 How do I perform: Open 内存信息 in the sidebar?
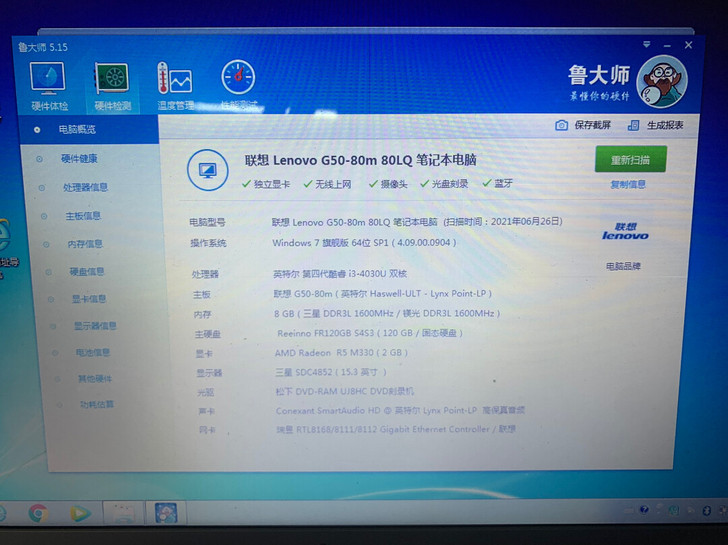click(x=85, y=244)
